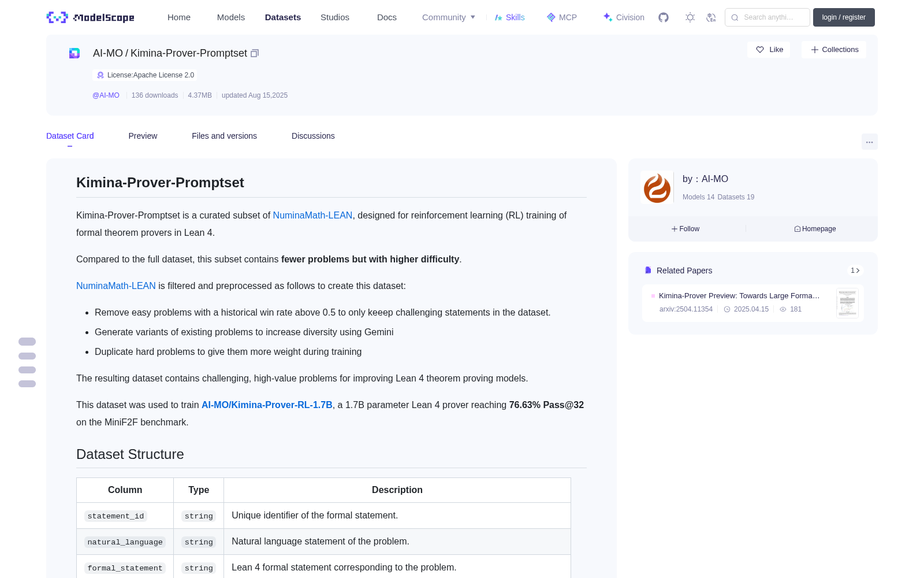
Task: Click the AI-MO breadcrumb in title
Action: (108, 53)
